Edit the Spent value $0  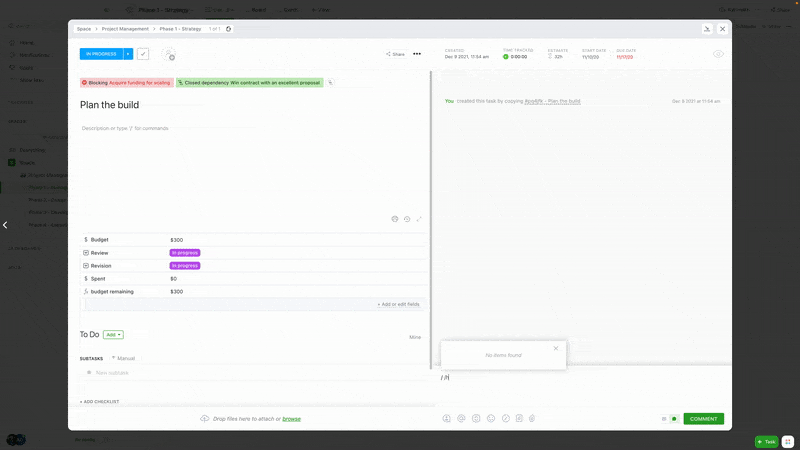pyautogui.click(x=173, y=279)
